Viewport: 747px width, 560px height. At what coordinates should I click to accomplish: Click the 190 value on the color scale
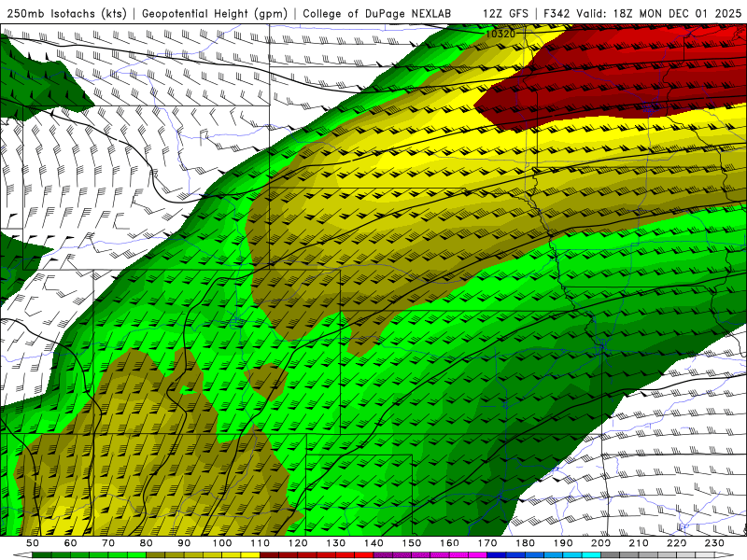point(563,543)
